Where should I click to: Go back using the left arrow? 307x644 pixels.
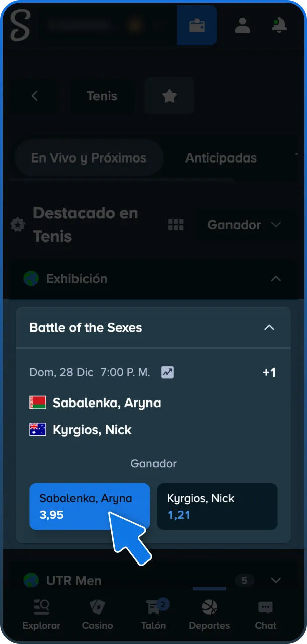[35, 96]
